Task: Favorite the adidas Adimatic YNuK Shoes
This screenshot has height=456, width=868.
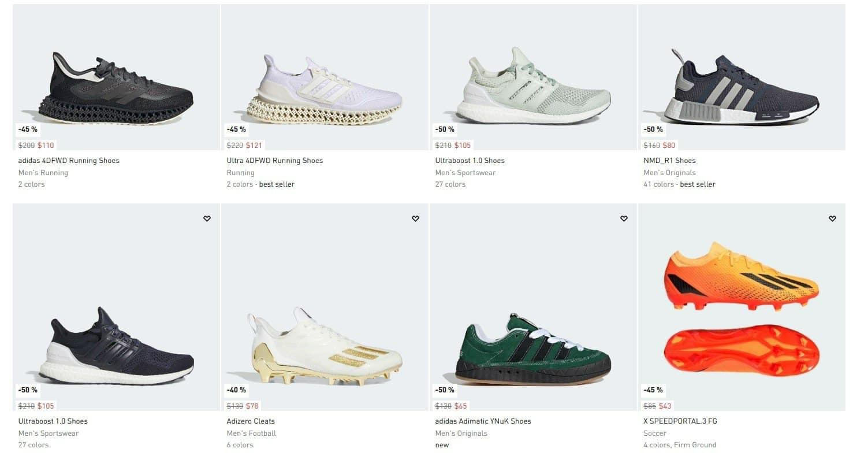Action: (624, 218)
